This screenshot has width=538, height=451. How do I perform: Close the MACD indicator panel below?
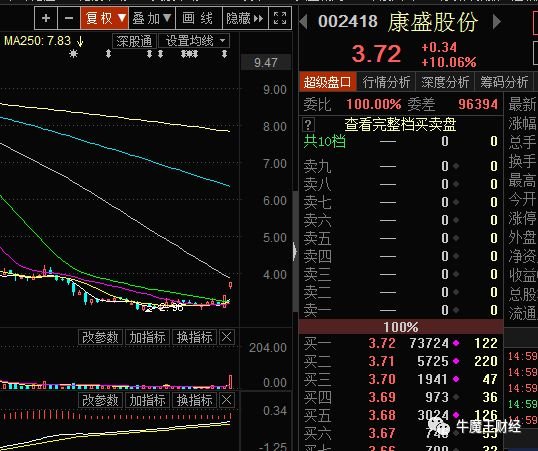click(x=226, y=400)
